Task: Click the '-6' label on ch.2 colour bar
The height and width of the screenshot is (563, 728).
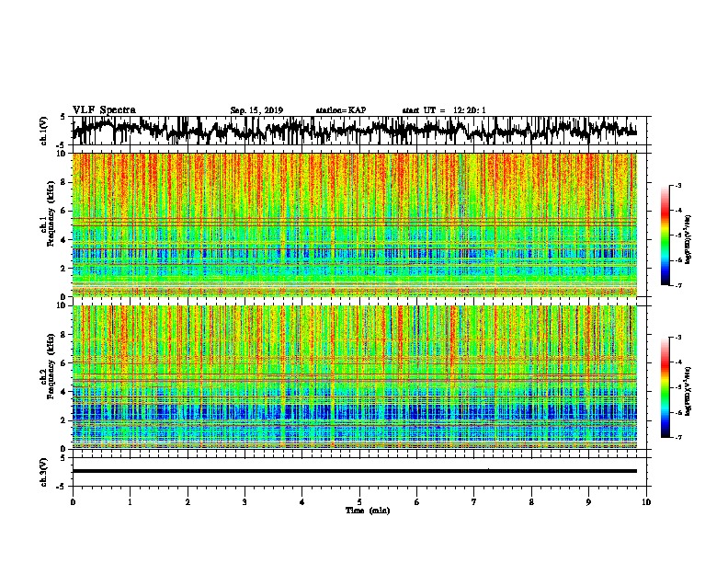Action: (x=677, y=412)
